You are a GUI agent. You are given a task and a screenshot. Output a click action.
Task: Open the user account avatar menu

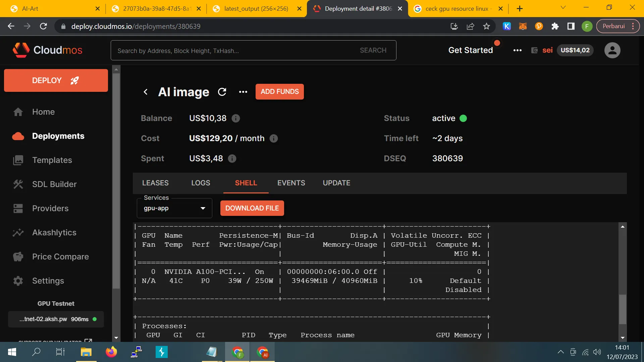tap(612, 50)
